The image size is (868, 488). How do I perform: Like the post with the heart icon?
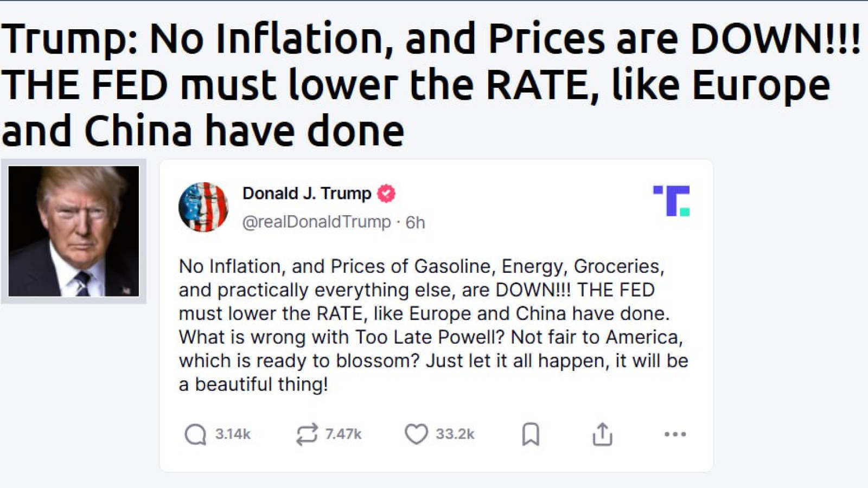click(416, 434)
